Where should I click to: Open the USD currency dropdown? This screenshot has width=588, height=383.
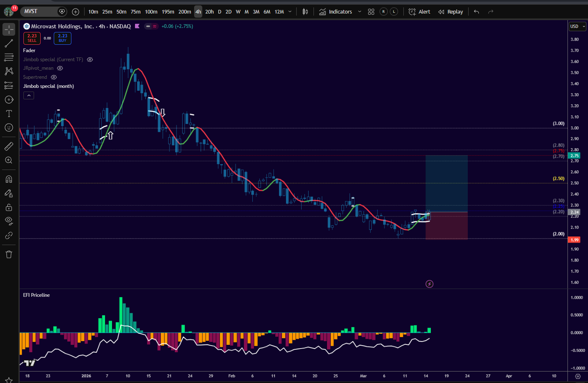(577, 26)
